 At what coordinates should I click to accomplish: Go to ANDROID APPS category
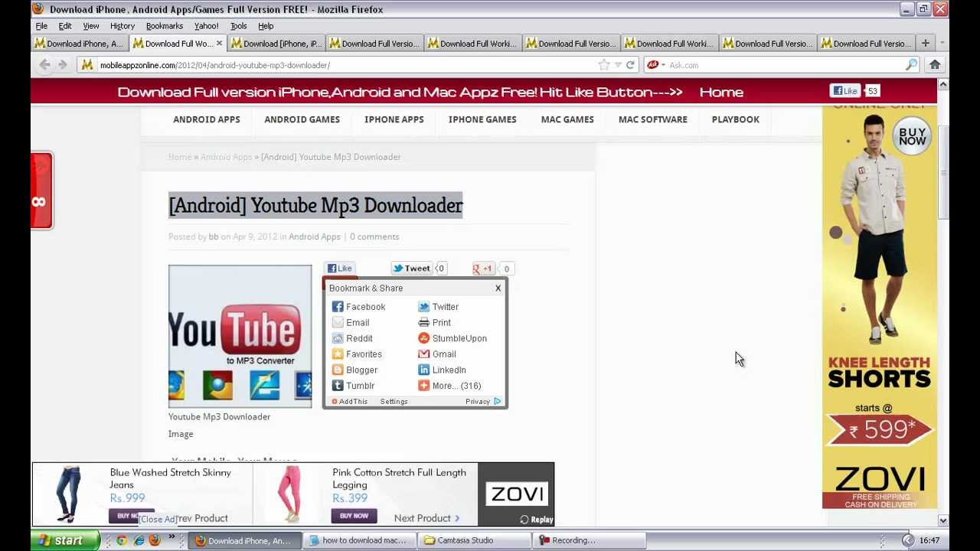tap(206, 119)
